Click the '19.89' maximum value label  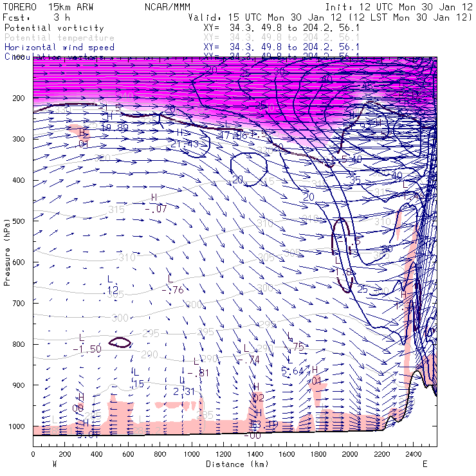tap(114, 127)
